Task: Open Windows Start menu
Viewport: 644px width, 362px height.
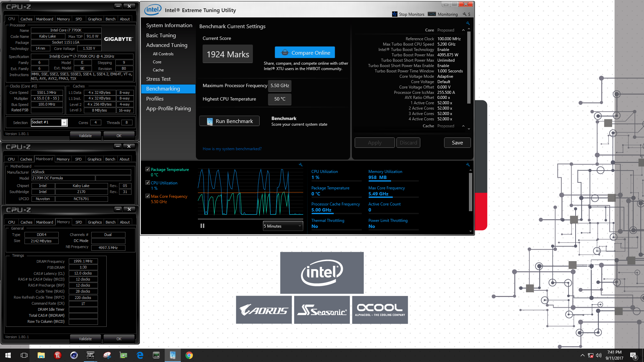Action: click(x=8, y=355)
